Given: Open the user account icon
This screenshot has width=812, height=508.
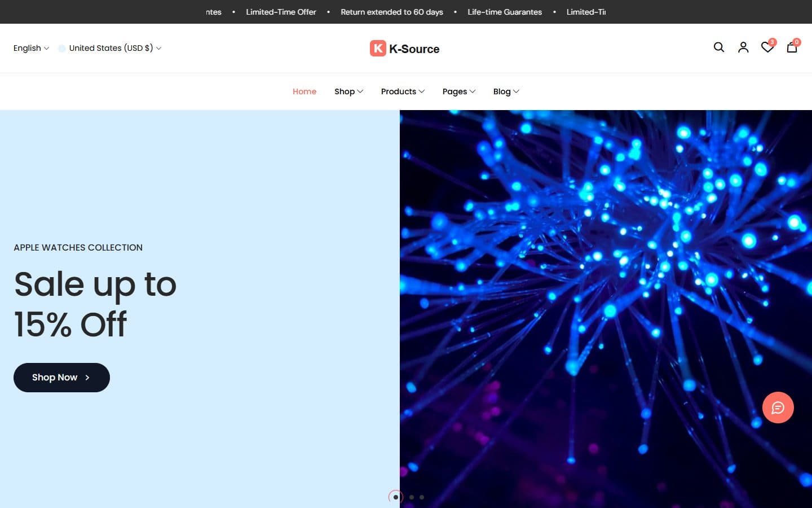Looking at the screenshot, I should (x=743, y=47).
